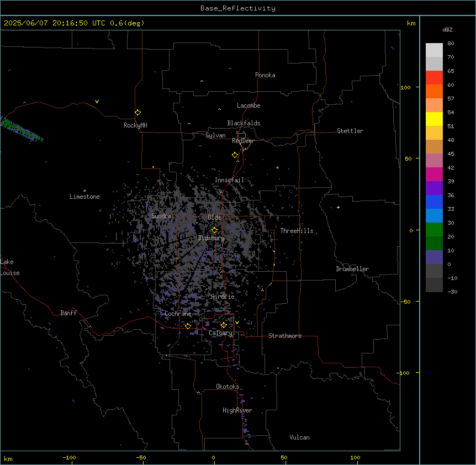This screenshot has width=476, height=465.
Task: Click the 0.6(deg) elevation angle text
Action: [127, 23]
